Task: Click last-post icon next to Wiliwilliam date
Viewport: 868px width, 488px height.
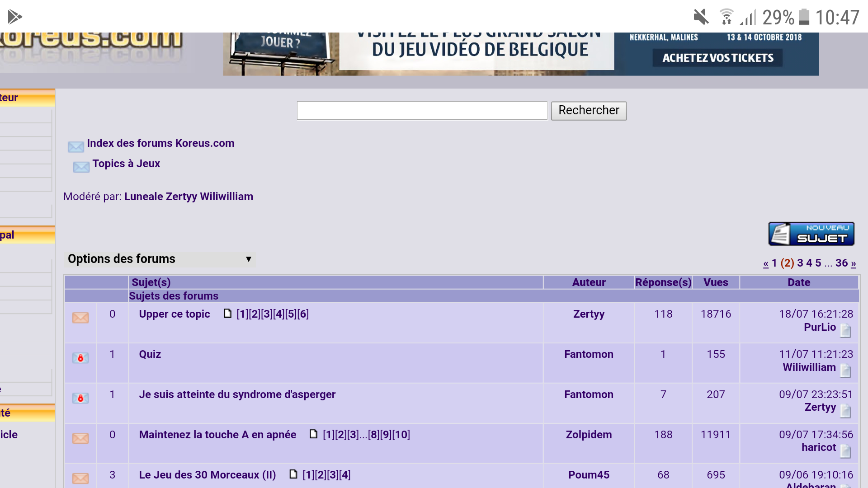Action: (x=845, y=371)
